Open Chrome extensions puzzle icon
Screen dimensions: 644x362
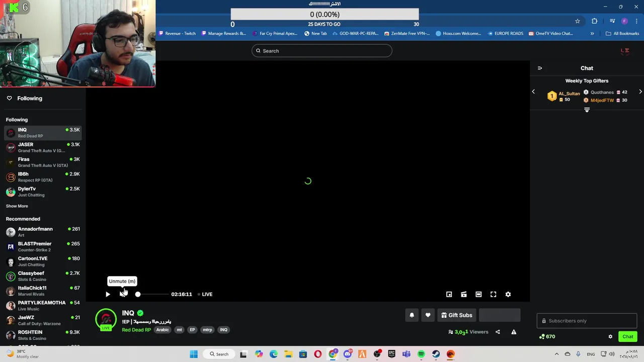tap(595, 21)
